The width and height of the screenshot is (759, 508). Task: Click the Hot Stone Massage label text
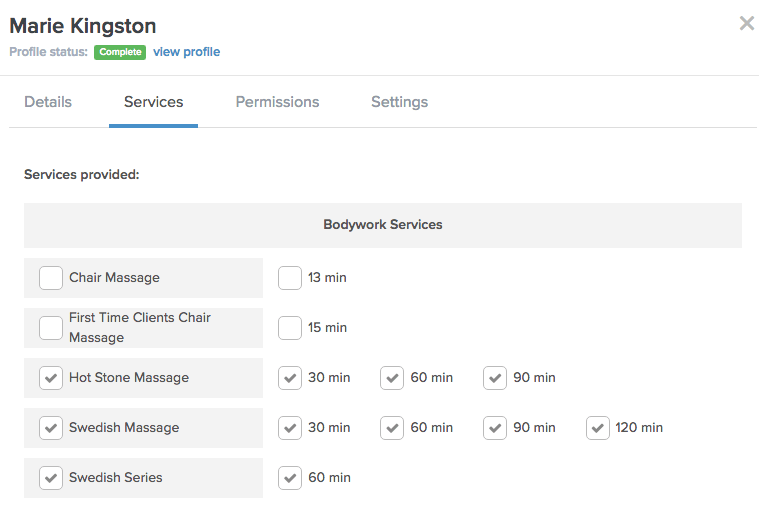(129, 377)
